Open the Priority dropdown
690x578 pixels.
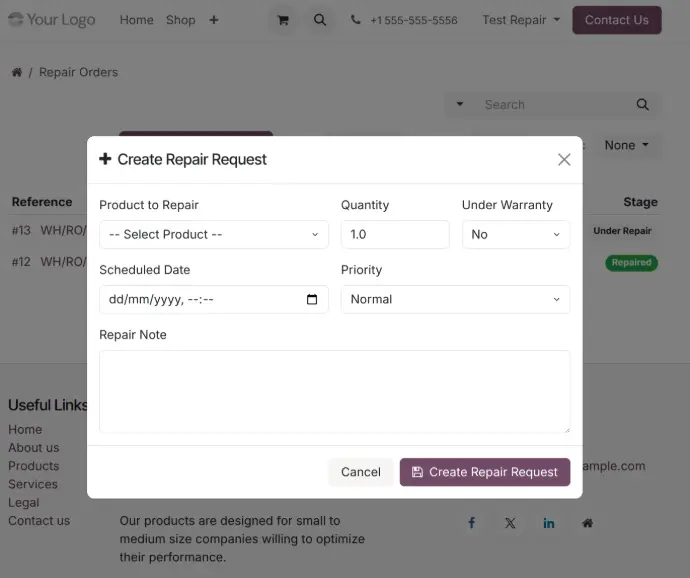tap(455, 299)
